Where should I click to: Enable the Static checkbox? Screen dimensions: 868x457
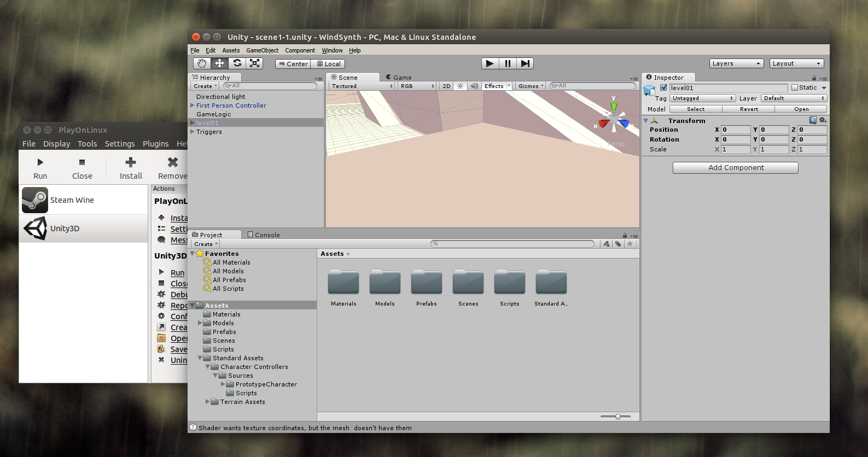(794, 87)
